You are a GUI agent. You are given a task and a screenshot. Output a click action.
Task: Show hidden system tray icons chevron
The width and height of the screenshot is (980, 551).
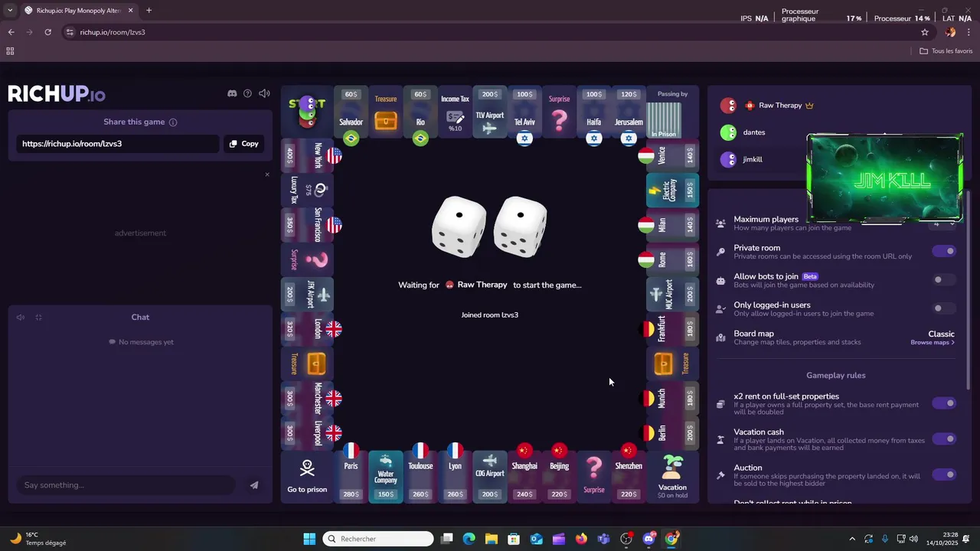coord(852,539)
